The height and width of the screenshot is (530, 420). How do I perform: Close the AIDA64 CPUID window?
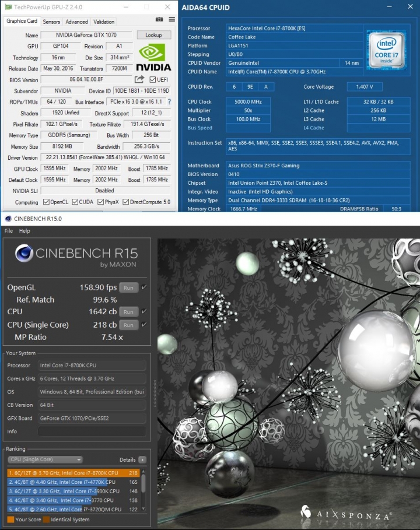(x=410, y=7)
